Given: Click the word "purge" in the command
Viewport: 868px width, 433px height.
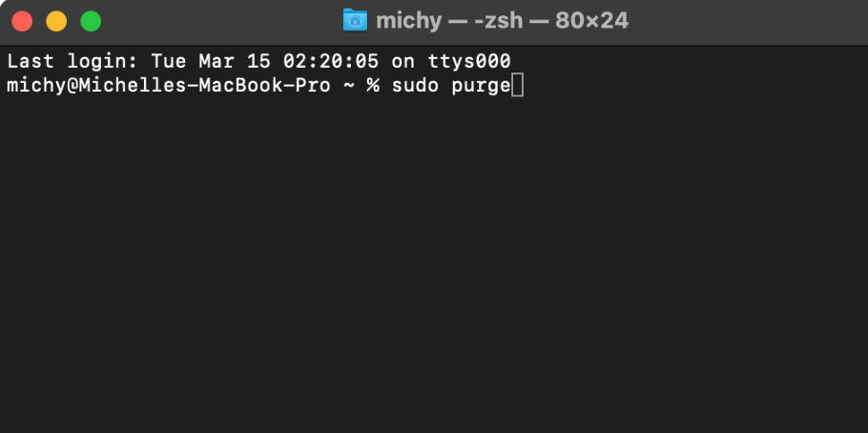Looking at the screenshot, I should click(482, 86).
